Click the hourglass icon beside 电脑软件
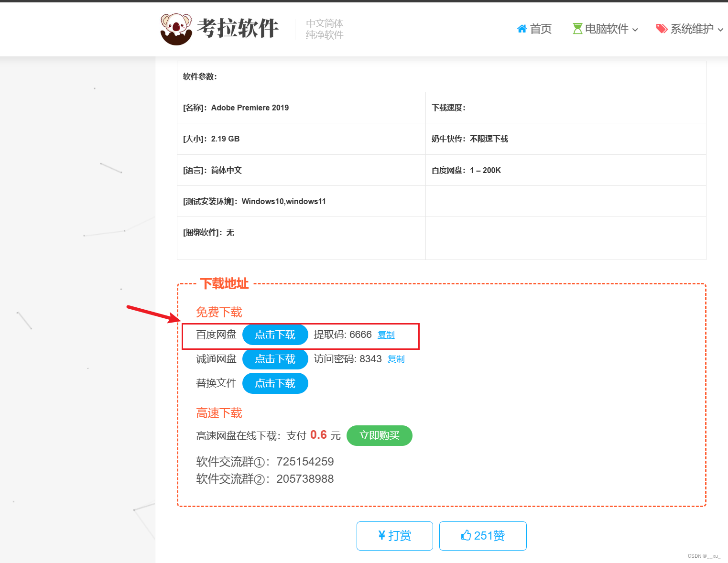Screen dimensions: 728x563 point(577,29)
